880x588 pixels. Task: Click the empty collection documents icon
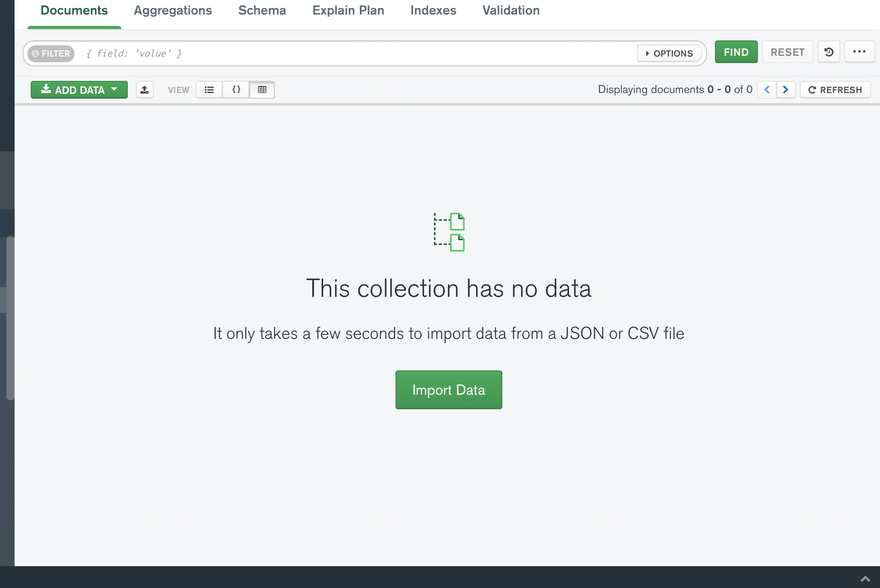coord(449,232)
